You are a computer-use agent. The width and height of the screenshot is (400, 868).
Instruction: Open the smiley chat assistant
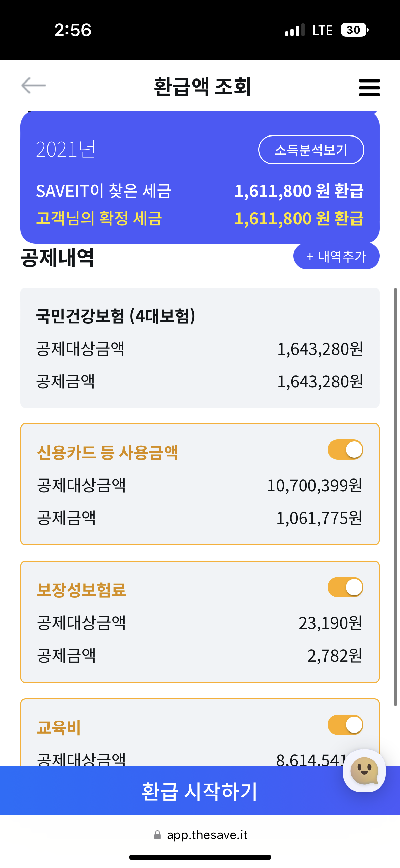(364, 771)
